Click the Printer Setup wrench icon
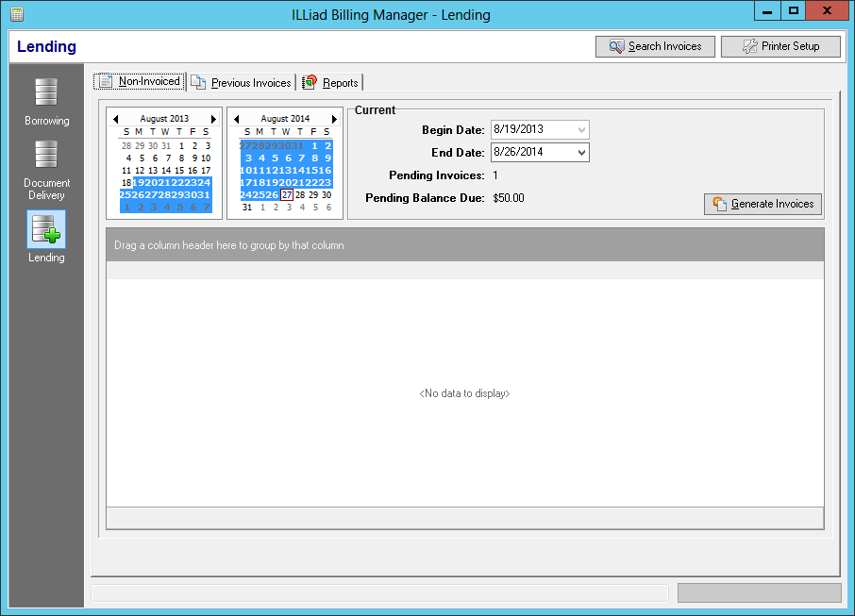This screenshot has width=855, height=616. [x=749, y=45]
